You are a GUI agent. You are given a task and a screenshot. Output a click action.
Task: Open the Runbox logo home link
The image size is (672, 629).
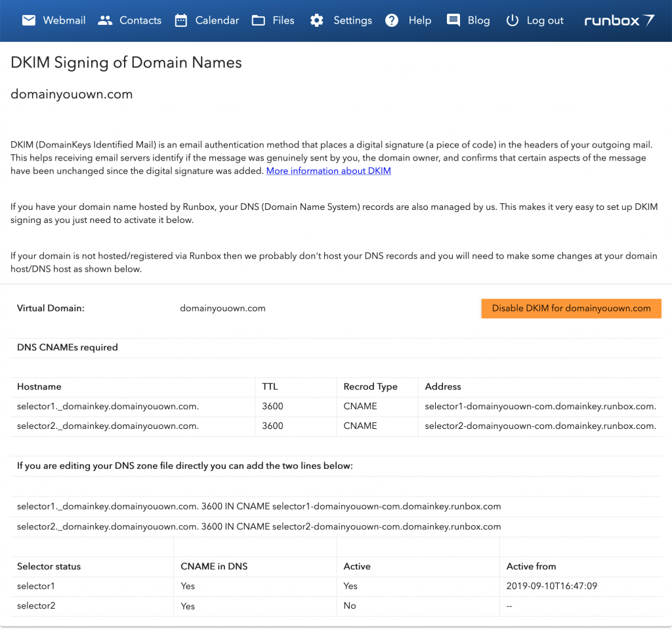click(619, 20)
